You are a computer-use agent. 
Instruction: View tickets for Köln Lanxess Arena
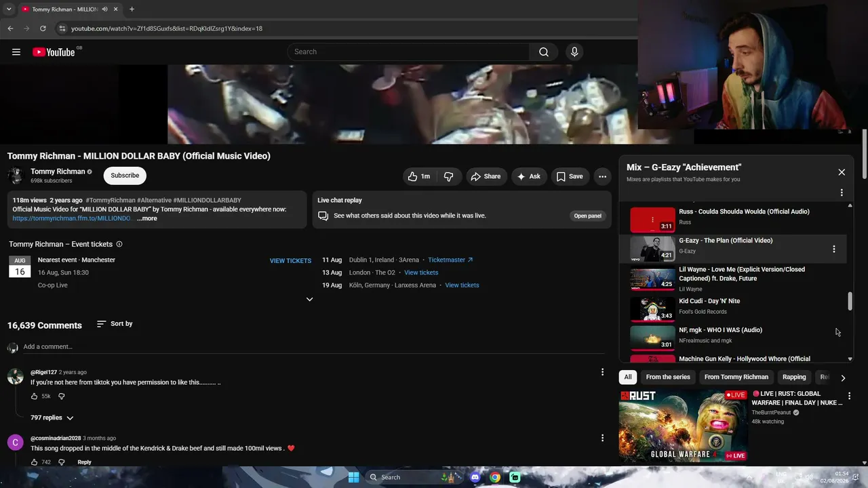(x=462, y=285)
